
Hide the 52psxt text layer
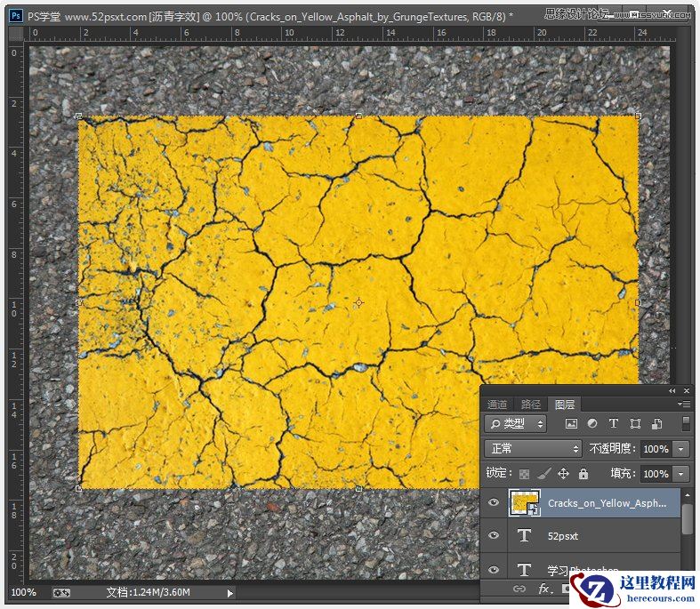pyautogui.click(x=495, y=535)
